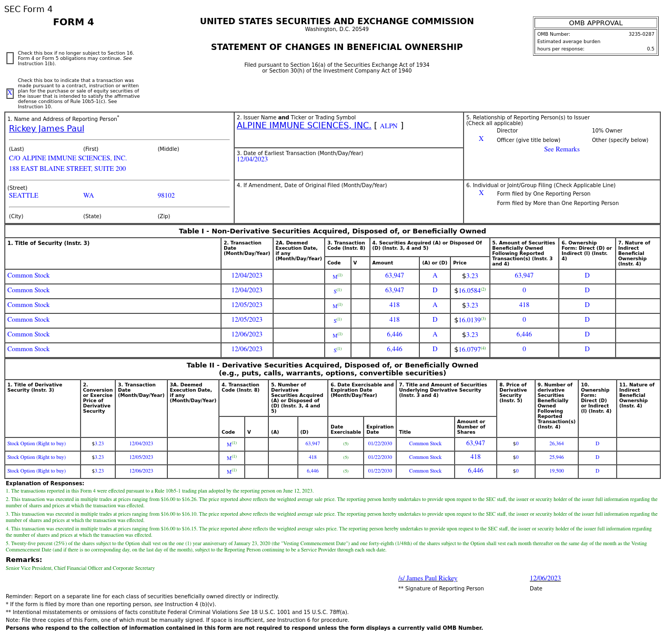The height and width of the screenshot is (644, 665).
Task: Open the /s/ James Paul Rickey signature link
Action: (428, 578)
